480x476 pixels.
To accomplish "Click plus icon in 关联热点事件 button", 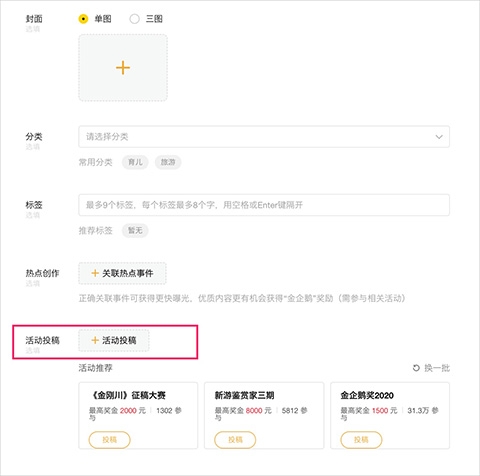I will coord(95,273).
